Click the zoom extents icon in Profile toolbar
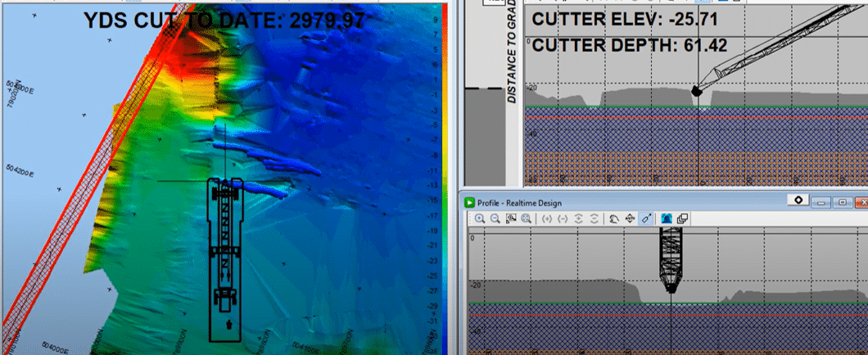Image resolution: width=868 pixels, height=355 pixels. coord(527,219)
